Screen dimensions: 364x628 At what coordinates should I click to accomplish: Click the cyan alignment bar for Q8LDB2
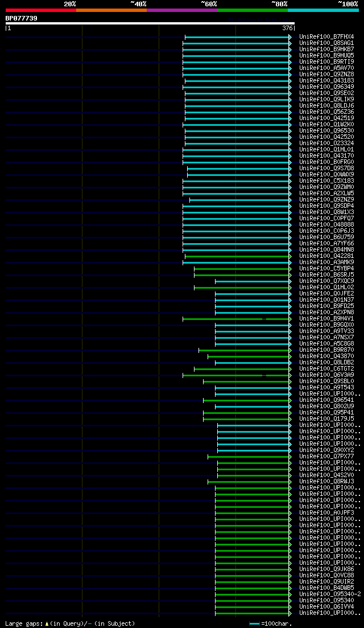pos(253,363)
